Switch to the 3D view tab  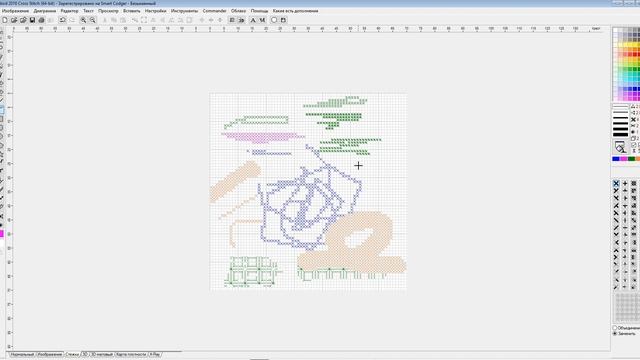coord(85,355)
